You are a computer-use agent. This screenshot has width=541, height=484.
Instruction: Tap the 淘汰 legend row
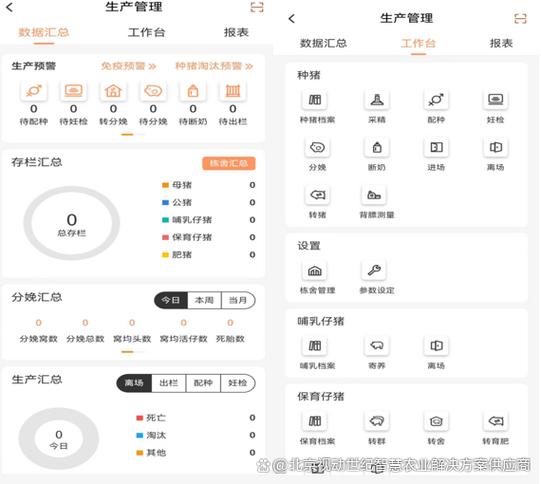[x=196, y=435]
